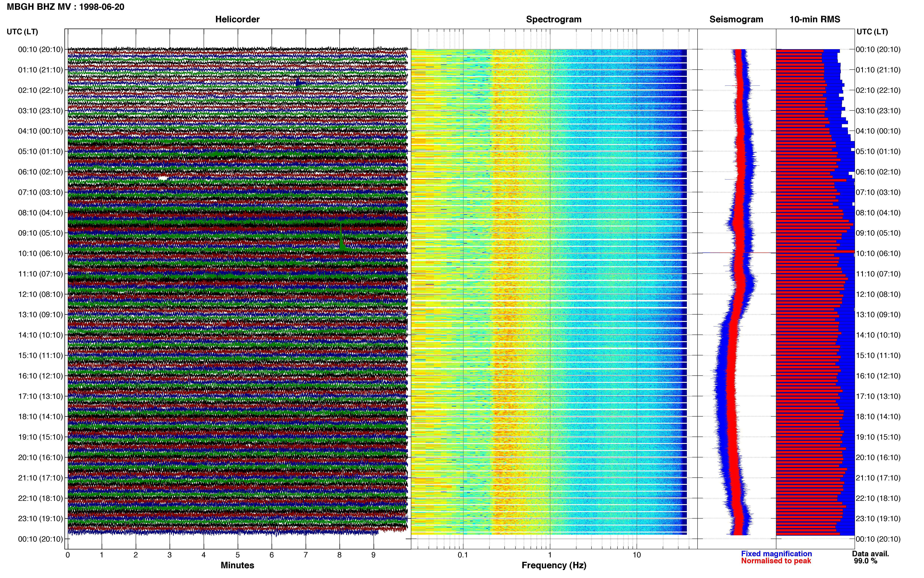Click 17:10 (13:10) on the RMS panel time axis
Screen dimensions: 924x578
(x=878, y=396)
